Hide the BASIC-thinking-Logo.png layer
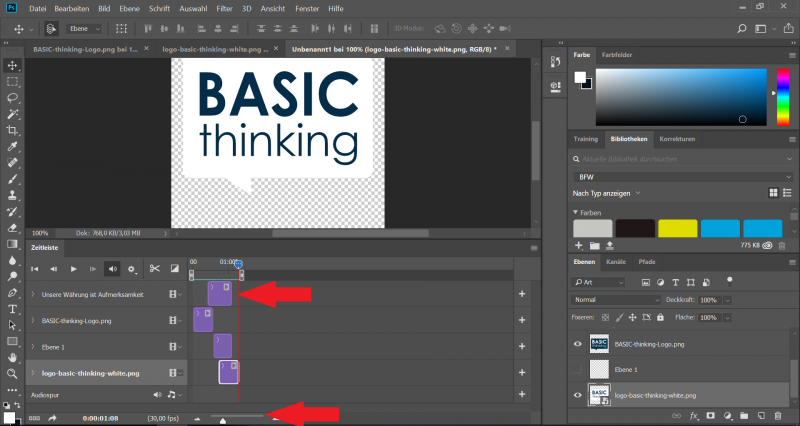This screenshot has height=426, width=800. pos(578,344)
